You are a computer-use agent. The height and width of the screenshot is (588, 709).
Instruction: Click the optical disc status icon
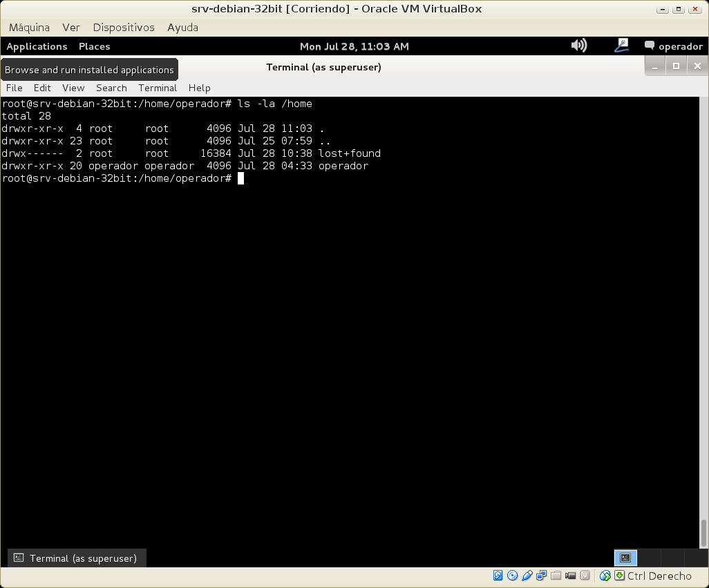(x=512, y=576)
